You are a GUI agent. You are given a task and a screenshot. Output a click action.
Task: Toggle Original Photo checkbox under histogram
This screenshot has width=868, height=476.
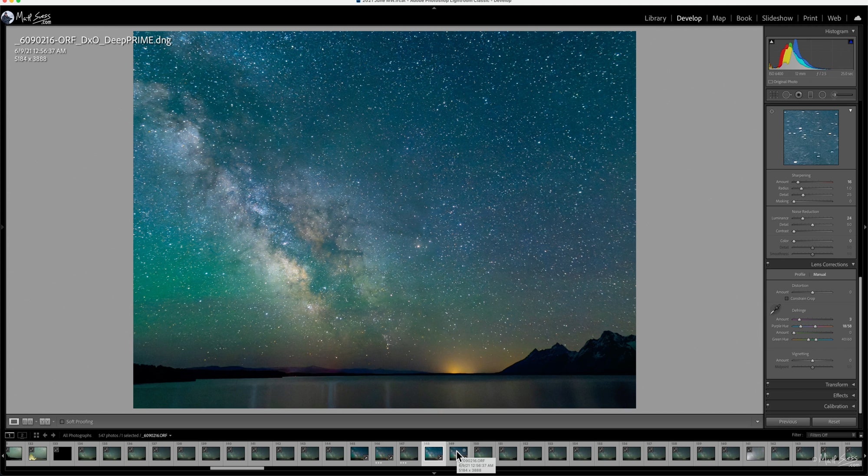771,82
